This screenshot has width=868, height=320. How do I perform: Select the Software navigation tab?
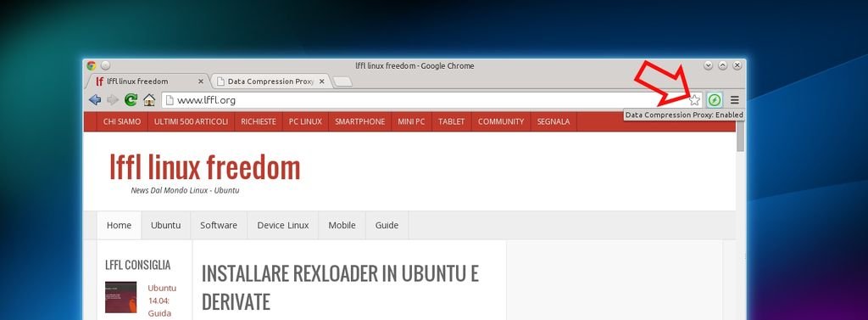219,225
